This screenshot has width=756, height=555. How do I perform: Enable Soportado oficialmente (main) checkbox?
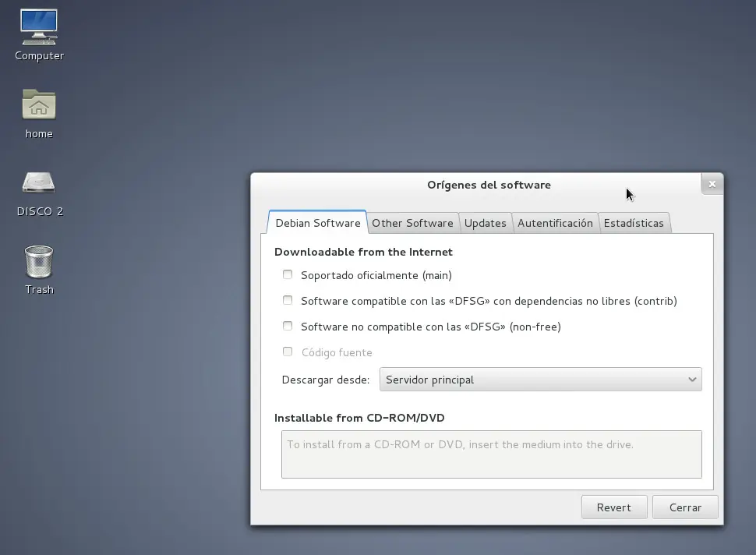(288, 275)
